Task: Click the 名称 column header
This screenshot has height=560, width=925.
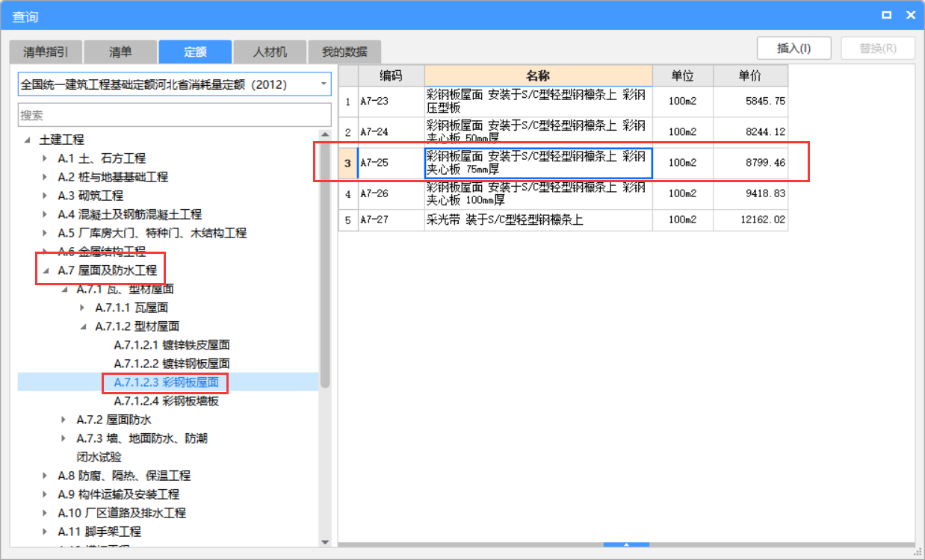Action: pyautogui.click(x=538, y=75)
